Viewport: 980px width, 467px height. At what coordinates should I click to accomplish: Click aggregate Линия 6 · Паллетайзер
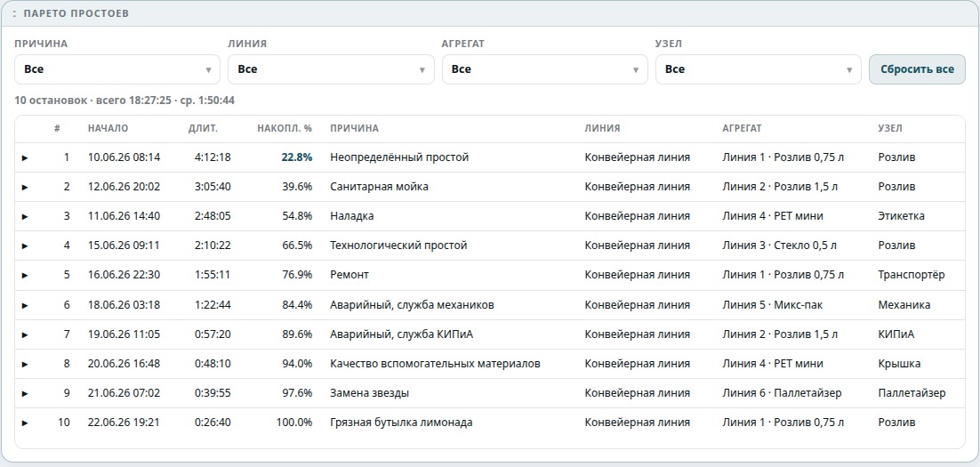(782, 393)
